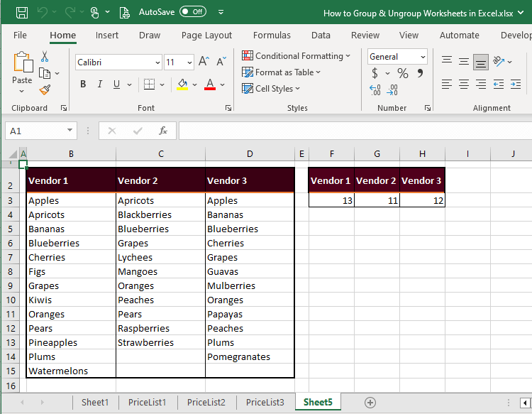Toggle Underline formatting

116,85
